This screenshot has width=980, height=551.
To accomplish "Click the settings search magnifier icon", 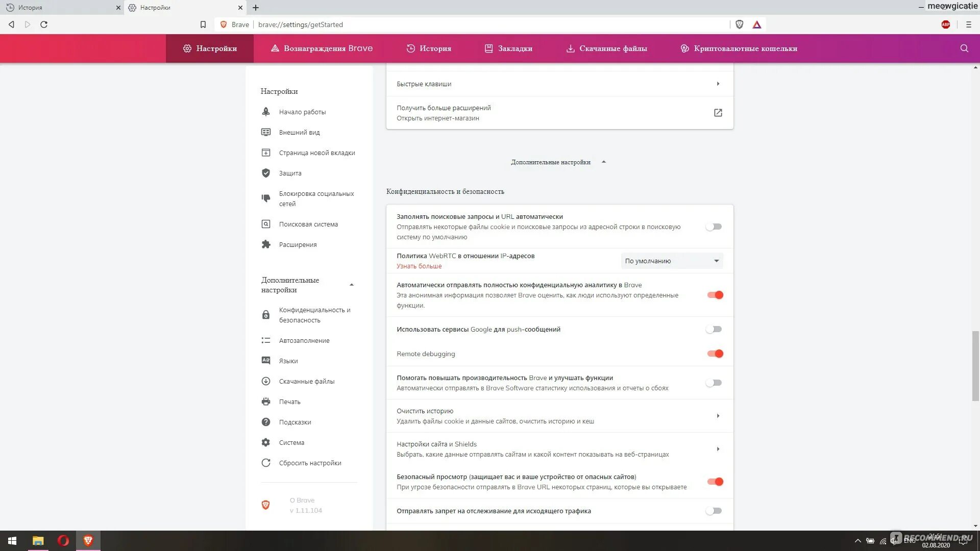I will [964, 48].
